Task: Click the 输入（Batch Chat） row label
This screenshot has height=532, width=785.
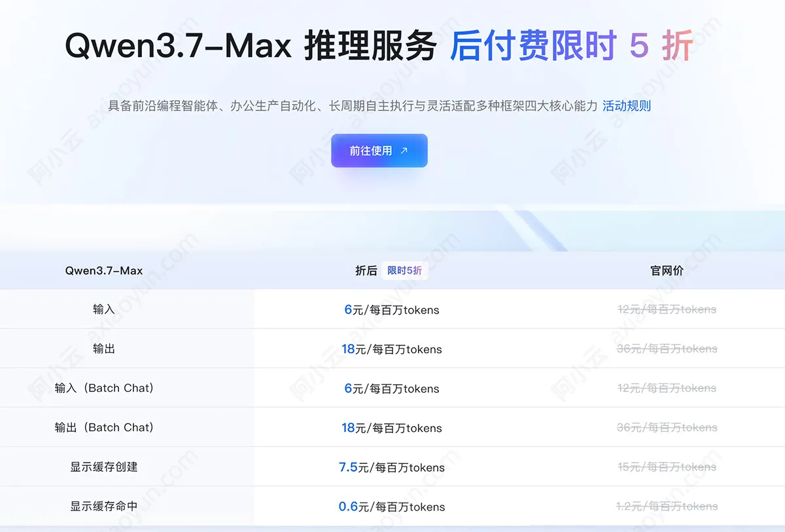Action: (x=104, y=388)
